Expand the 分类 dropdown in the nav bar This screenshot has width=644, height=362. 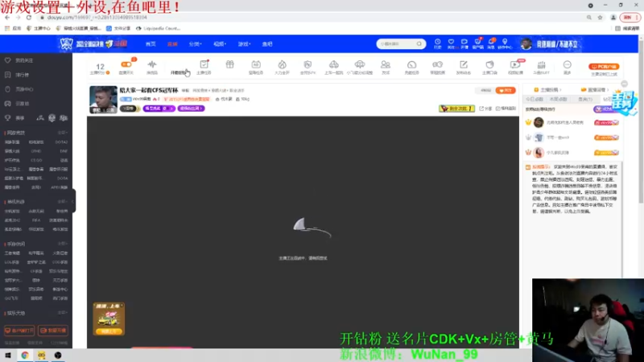tap(195, 44)
